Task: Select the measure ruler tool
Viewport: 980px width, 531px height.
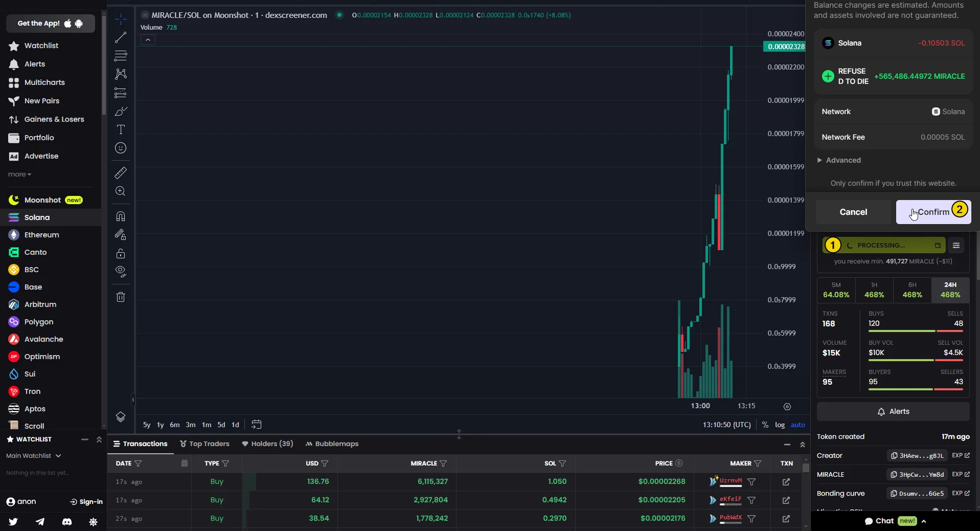Action: click(x=121, y=173)
